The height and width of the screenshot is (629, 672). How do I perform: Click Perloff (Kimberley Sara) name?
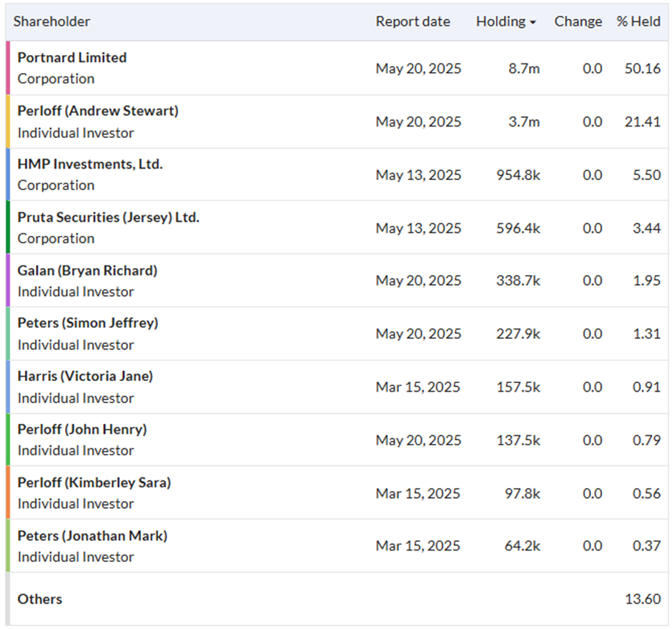coord(94,482)
